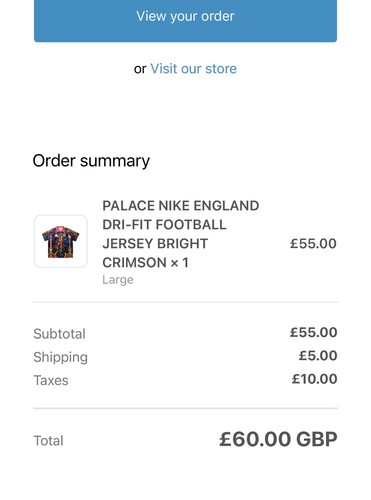
Task: Open the Visit our store link
Action: [193, 69]
